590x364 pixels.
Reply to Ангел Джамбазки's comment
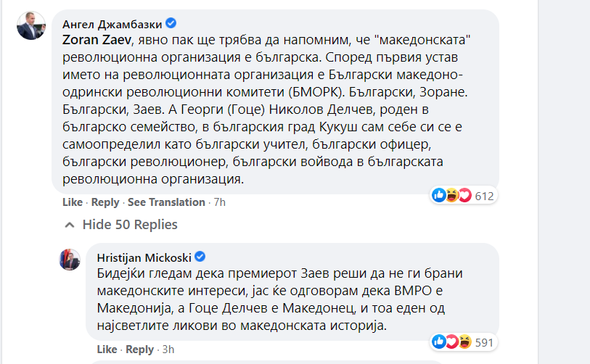pyautogui.click(x=105, y=202)
